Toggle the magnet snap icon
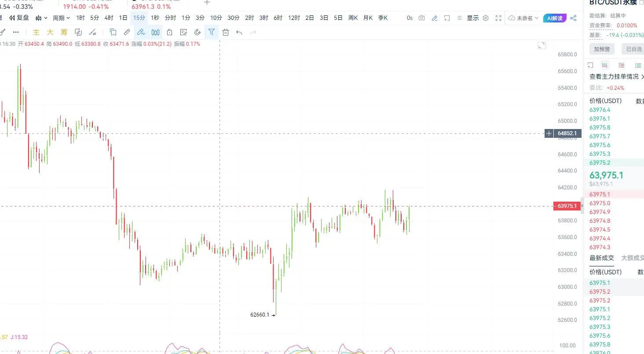This screenshot has width=644, height=354. click(x=198, y=32)
